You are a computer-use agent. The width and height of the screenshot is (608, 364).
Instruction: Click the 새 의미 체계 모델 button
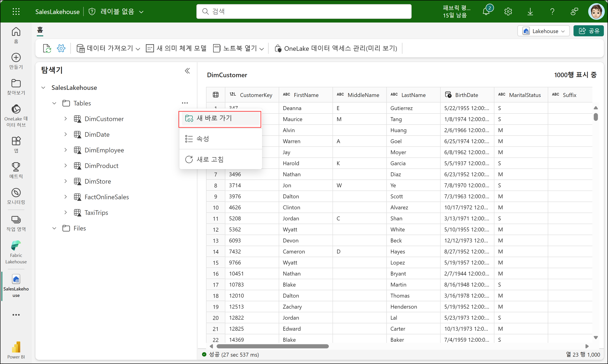pyautogui.click(x=176, y=48)
